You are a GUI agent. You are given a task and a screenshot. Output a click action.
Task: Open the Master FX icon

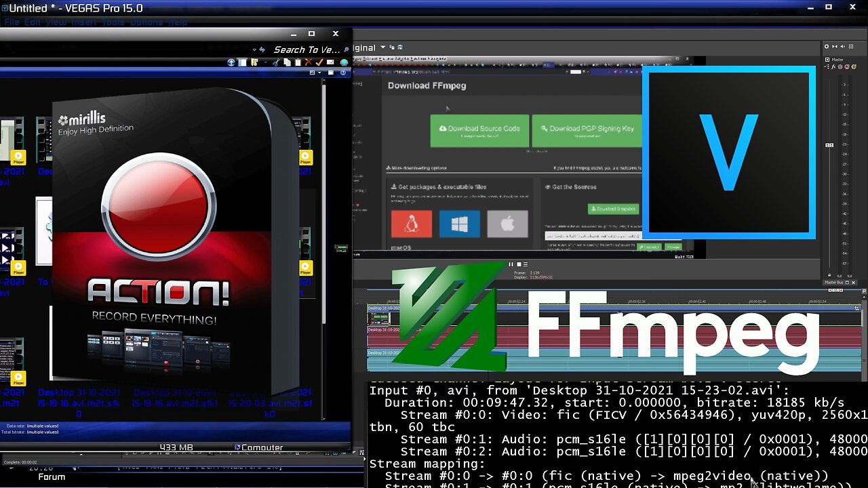click(833, 66)
